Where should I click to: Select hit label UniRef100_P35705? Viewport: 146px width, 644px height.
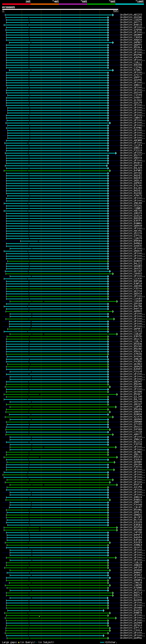coord(131,444)
